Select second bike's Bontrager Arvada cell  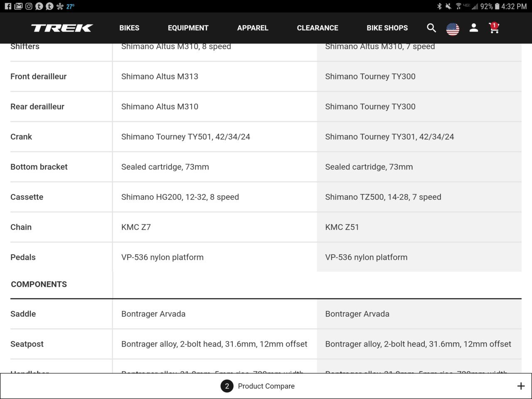[419, 314]
